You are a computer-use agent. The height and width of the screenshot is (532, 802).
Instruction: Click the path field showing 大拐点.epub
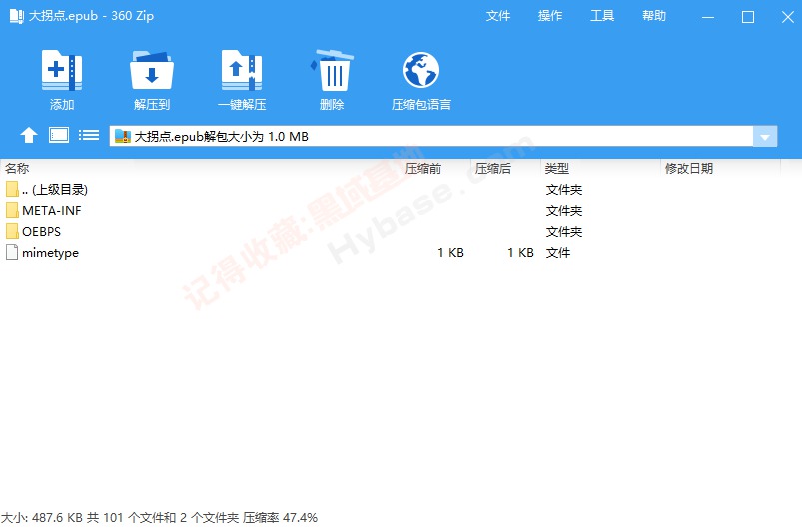(x=431, y=136)
